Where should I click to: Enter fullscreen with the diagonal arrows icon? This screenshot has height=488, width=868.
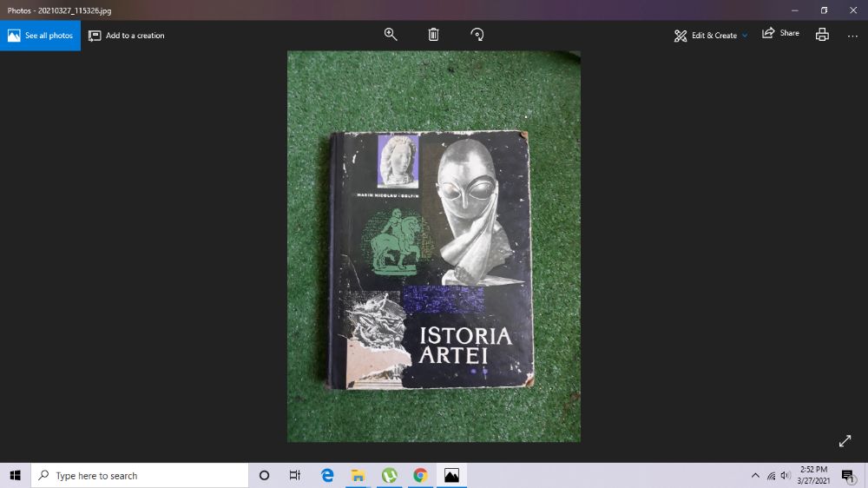pyautogui.click(x=845, y=441)
